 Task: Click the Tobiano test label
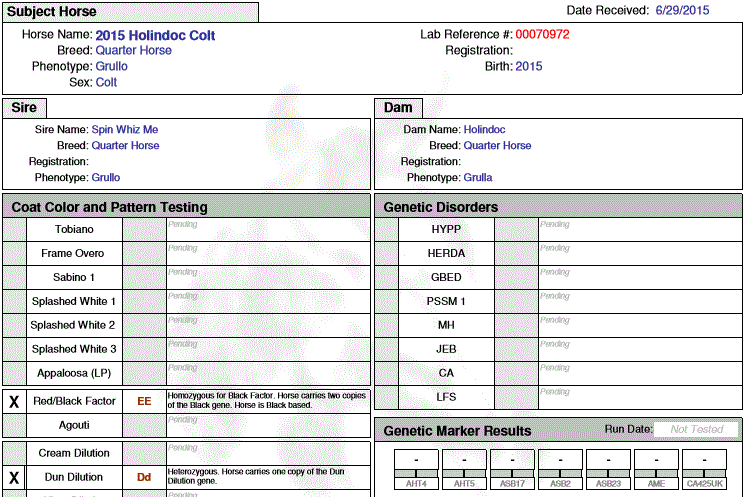click(x=74, y=229)
